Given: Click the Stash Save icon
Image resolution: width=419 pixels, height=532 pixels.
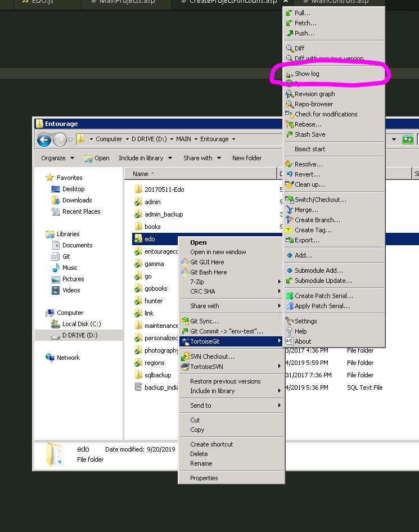Looking at the screenshot, I should pos(289,134).
